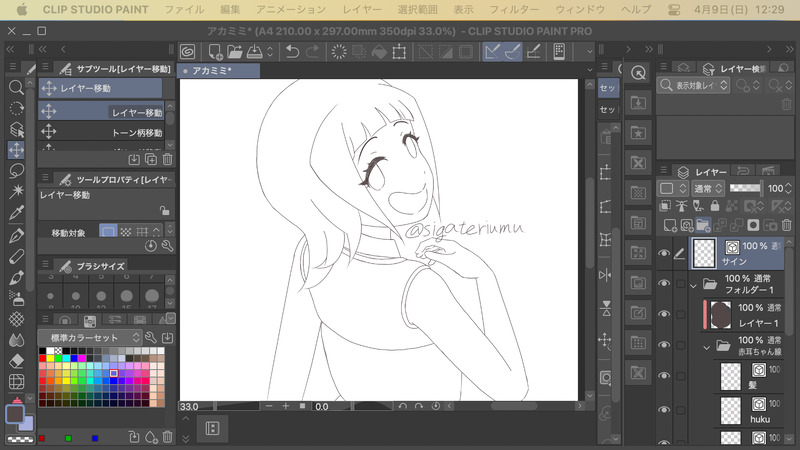Open tool property settings wrench
The image size is (800, 450).
tap(167, 246)
